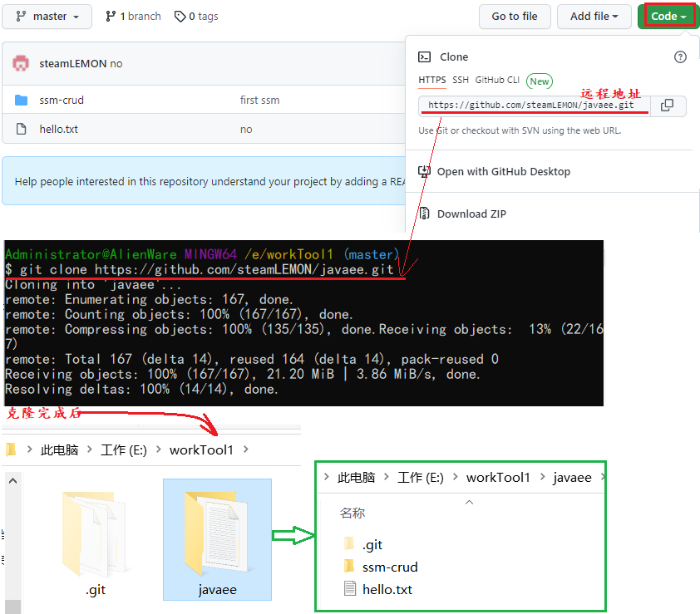700x614 pixels.
Task: Click the branch icon next to master
Action: pyautogui.click(x=21, y=17)
